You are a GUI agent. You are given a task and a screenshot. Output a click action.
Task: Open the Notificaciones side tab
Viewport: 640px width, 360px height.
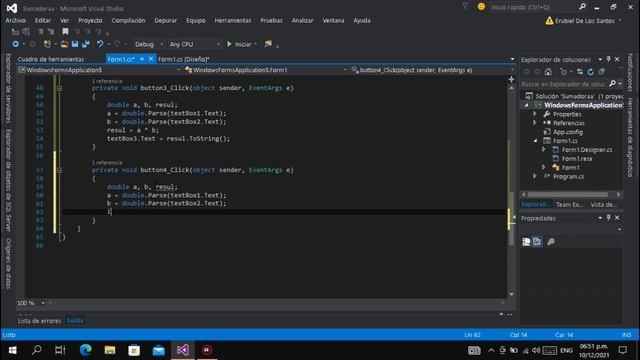[x=630, y=73]
